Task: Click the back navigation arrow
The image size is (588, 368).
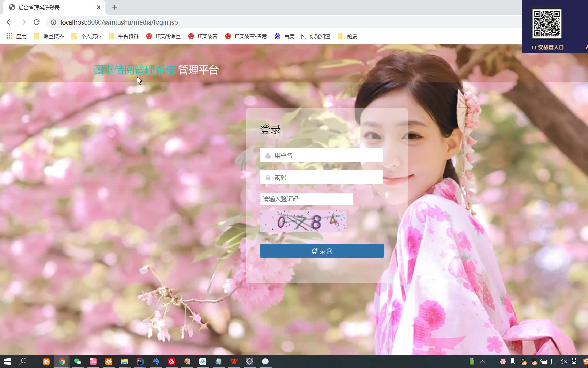Action: click(9, 22)
